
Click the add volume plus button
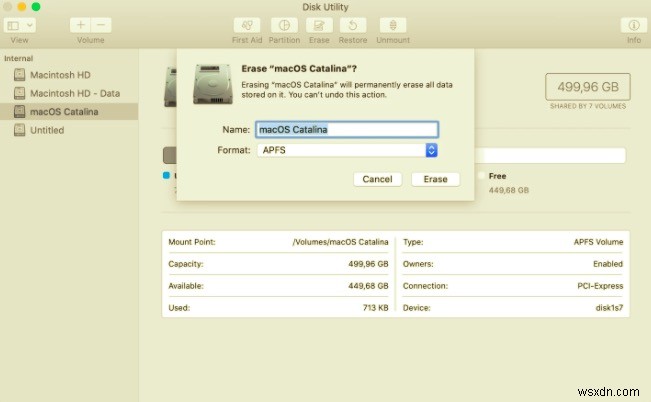click(81, 24)
